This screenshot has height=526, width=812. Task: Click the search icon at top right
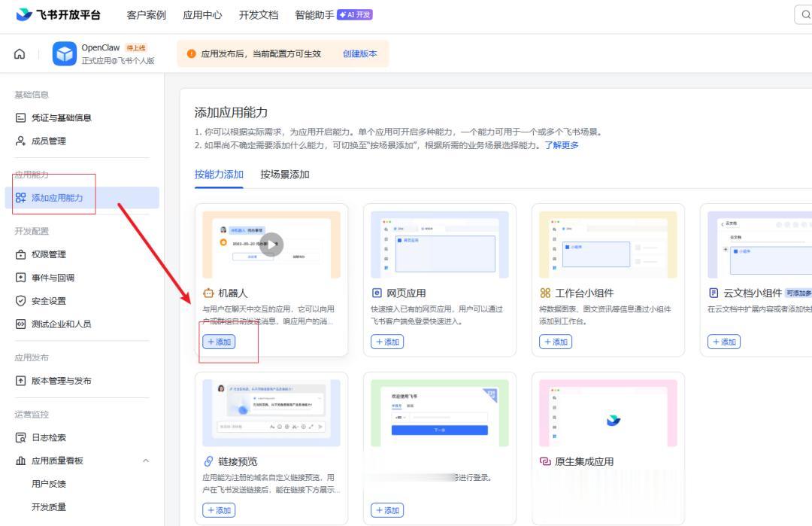click(805, 15)
